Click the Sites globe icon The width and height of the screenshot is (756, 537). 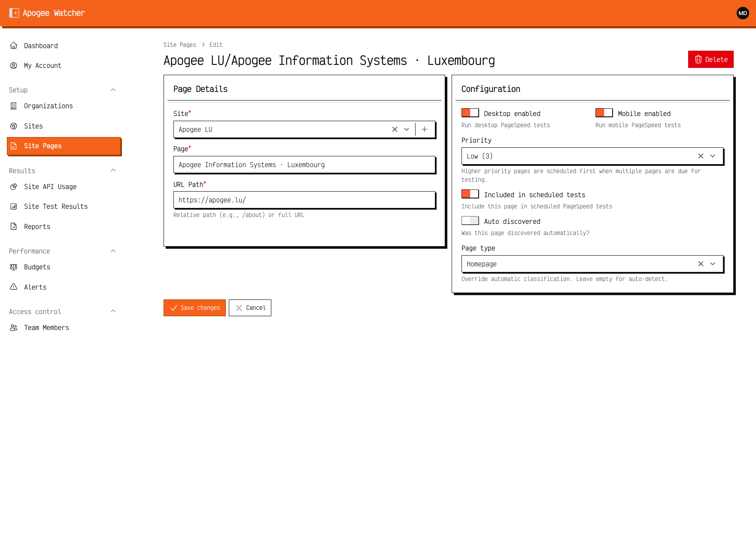(x=14, y=126)
